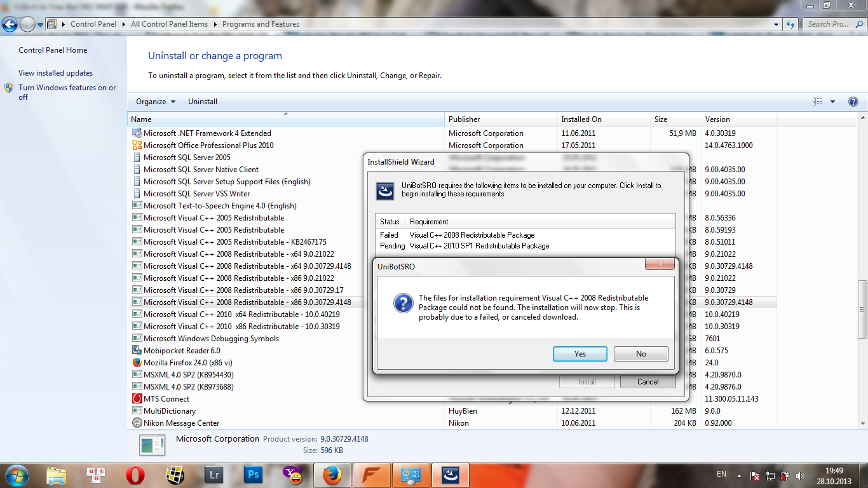The width and height of the screenshot is (868, 488).
Task: Select All Control Panel Items breadcrumb
Action: [169, 24]
